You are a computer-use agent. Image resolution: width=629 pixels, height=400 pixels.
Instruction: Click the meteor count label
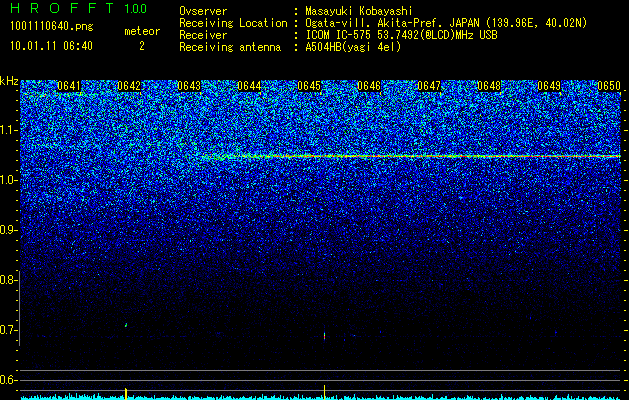coord(142,31)
